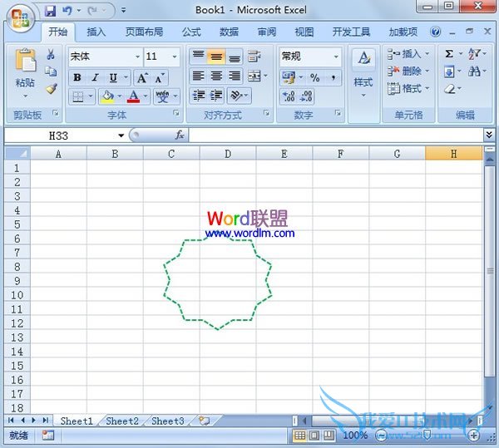The height and width of the screenshot is (448, 499).
Task: Toggle middle vertical alignment
Action: (216, 57)
